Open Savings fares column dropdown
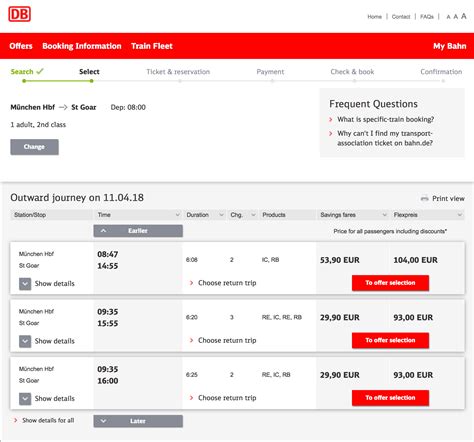The height and width of the screenshot is (442, 474). click(384, 215)
